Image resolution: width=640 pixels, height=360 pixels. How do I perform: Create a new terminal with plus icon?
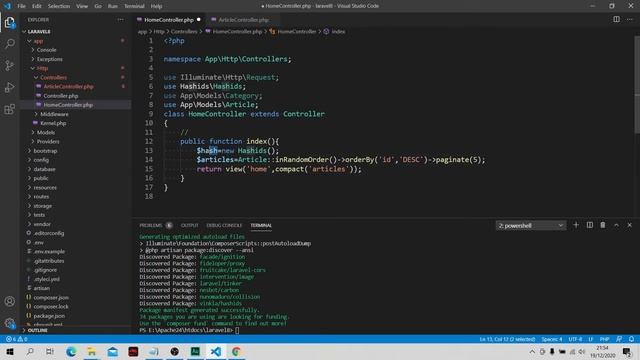pos(576,225)
